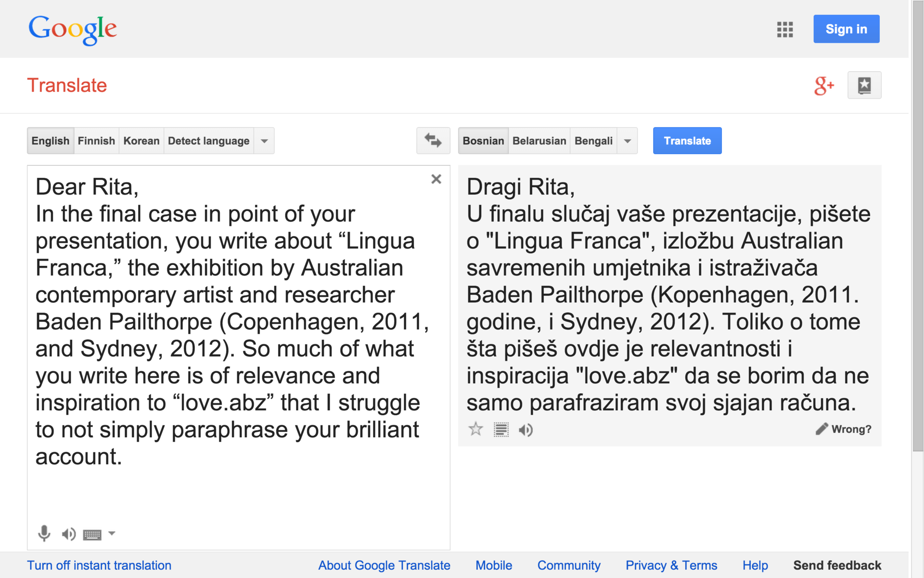924x578 pixels.
Task: Choose Detect language as source
Action: click(x=208, y=141)
